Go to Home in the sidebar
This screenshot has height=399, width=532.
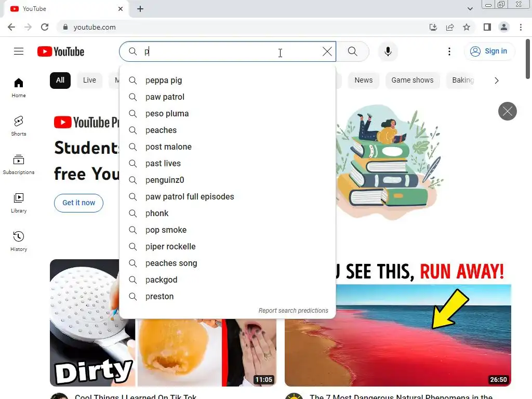point(19,88)
